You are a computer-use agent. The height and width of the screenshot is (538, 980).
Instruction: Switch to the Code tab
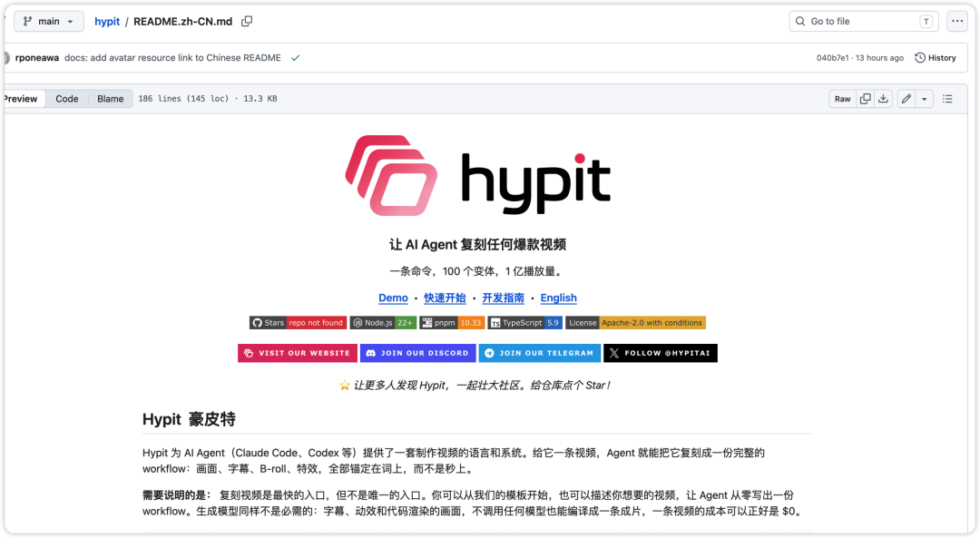(x=67, y=99)
